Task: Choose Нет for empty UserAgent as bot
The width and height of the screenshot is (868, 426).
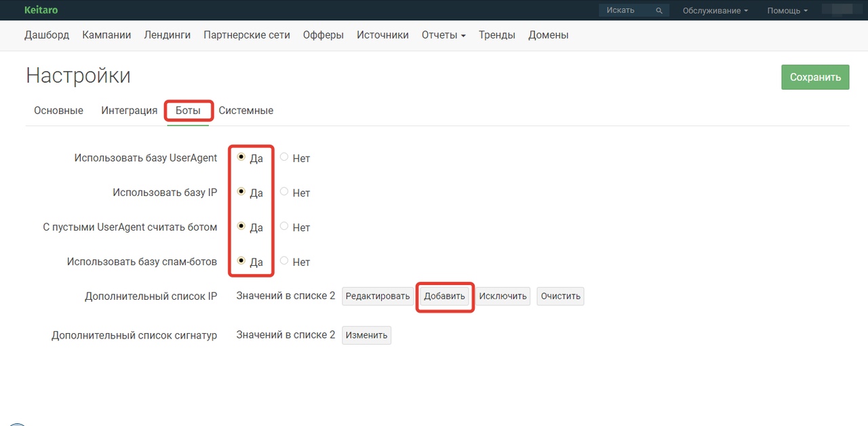Action: pos(284,226)
